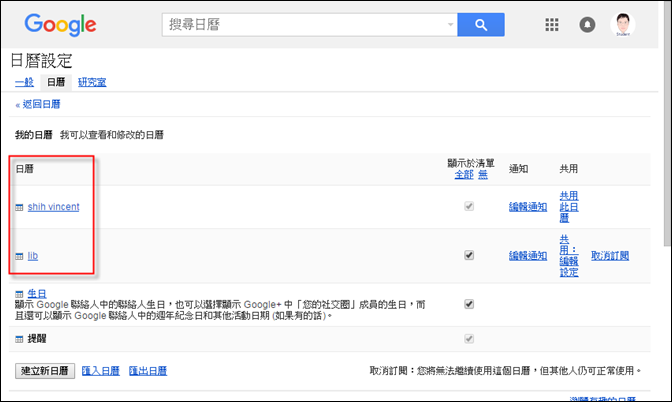Image resolution: width=672 pixels, height=402 pixels.
Task: Click the 顯示於清單 column header
Action: pyautogui.click(x=471, y=163)
